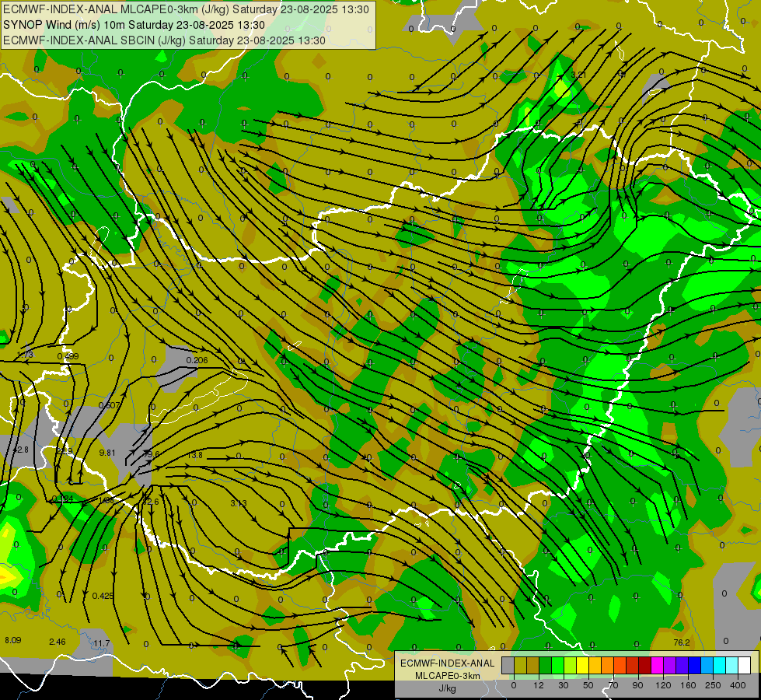Click the MLCAPE0-3km title line at top
The width and height of the screenshot is (761, 700).
[186, 9]
